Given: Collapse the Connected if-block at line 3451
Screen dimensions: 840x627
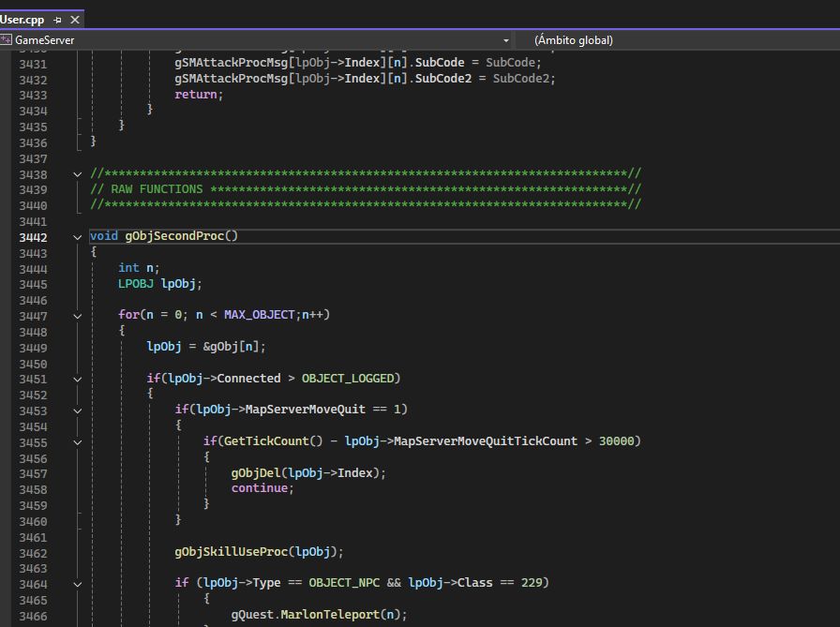Looking at the screenshot, I should [x=78, y=379].
